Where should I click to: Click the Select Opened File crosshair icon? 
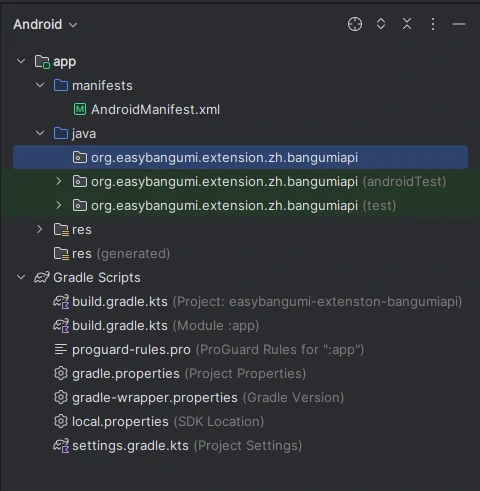(x=355, y=24)
